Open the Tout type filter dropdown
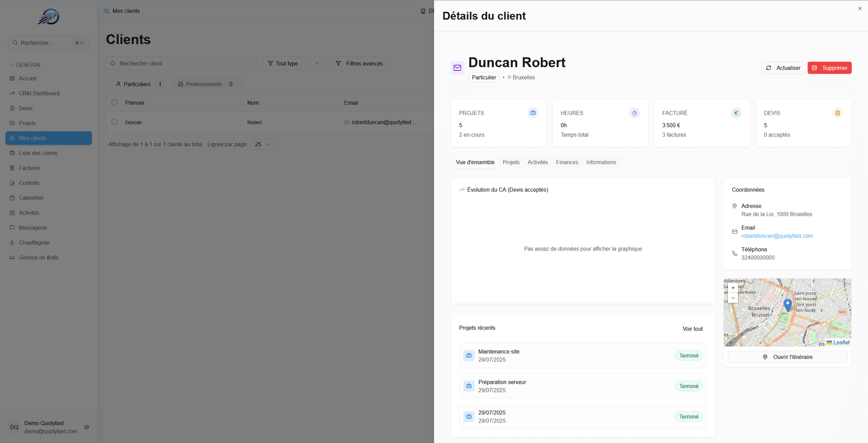Viewport: 868px width, 443px height. (x=293, y=63)
